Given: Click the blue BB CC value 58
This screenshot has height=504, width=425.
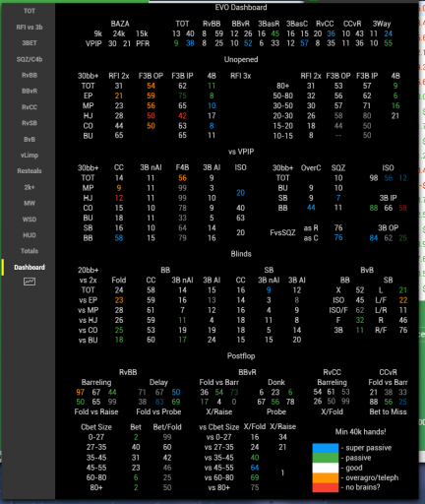Looking at the screenshot, I should (x=119, y=238).
